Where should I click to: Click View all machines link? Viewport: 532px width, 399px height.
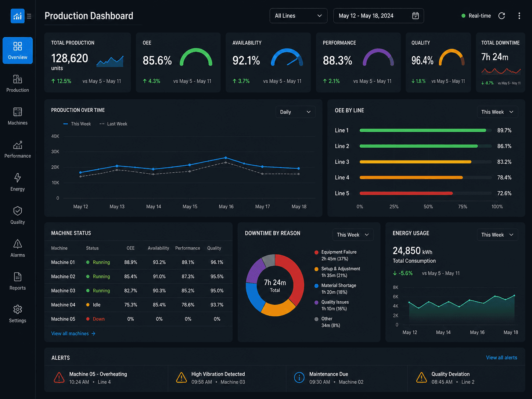coord(73,334)
